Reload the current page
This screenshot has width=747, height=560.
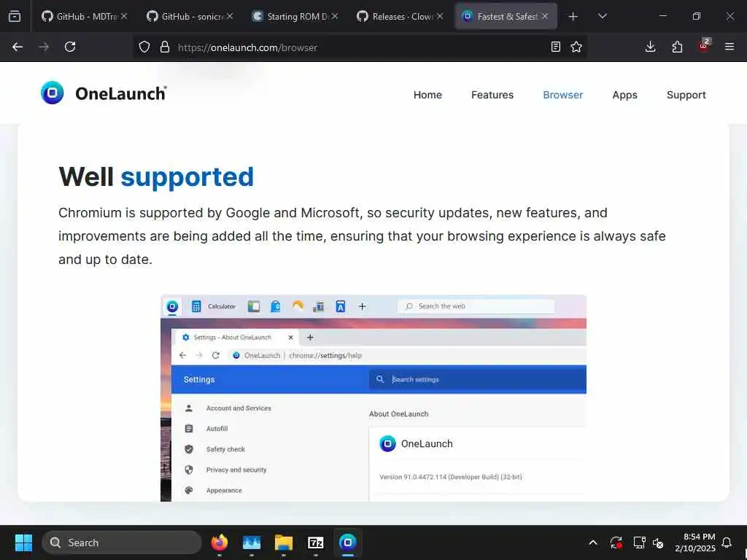coord(70,47)
